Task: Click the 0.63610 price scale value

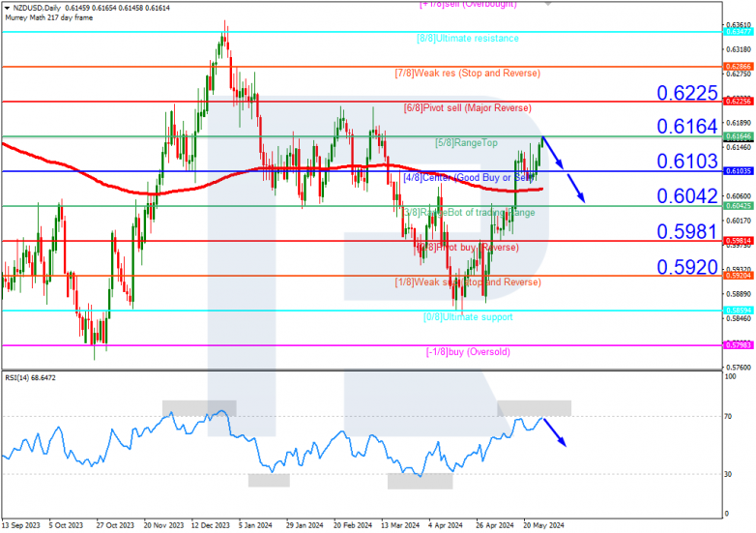Action: [739, 24]
